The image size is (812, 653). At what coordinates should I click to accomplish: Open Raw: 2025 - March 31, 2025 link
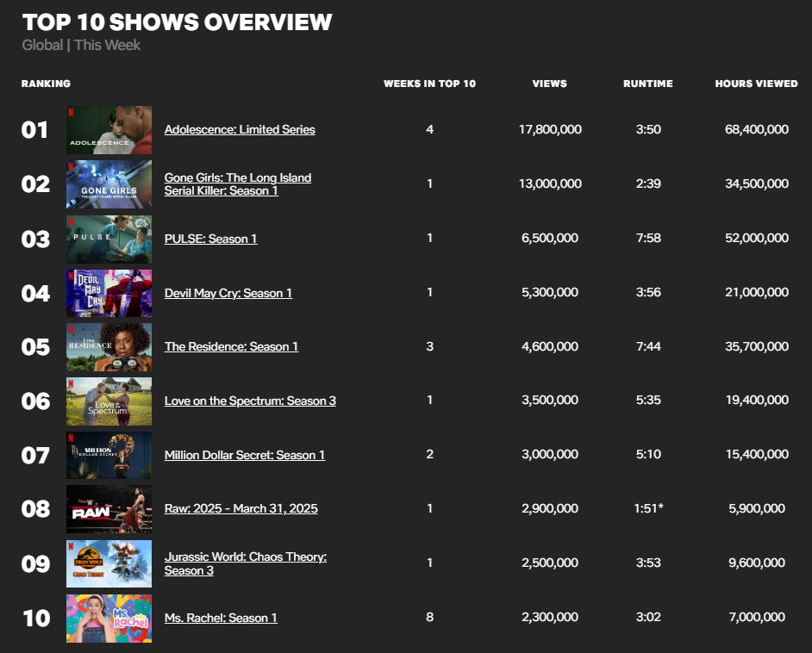click(241, 508)
